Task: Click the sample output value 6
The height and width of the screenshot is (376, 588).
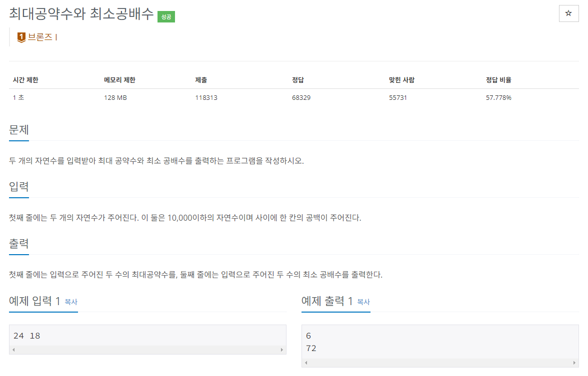Action: (308, 336)
